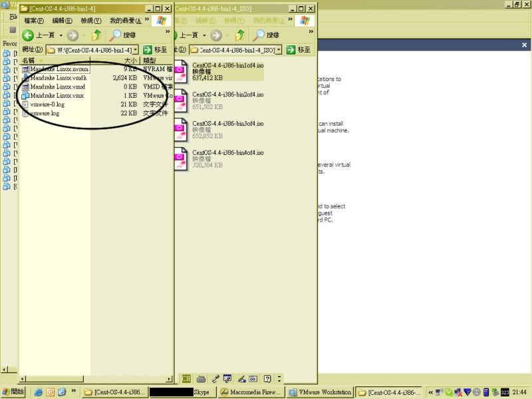Sort files by 名稱 column header
Viewport: 532px width, 399px height.
coord(55,61)
